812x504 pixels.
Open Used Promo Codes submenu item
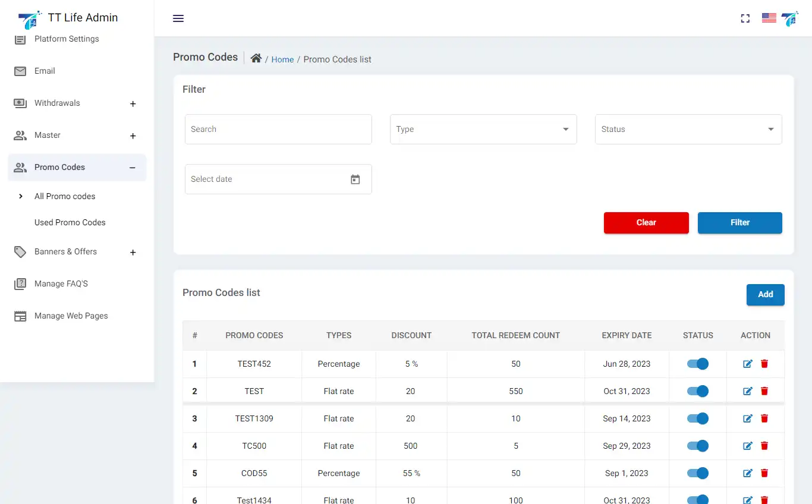click(70, 222)
